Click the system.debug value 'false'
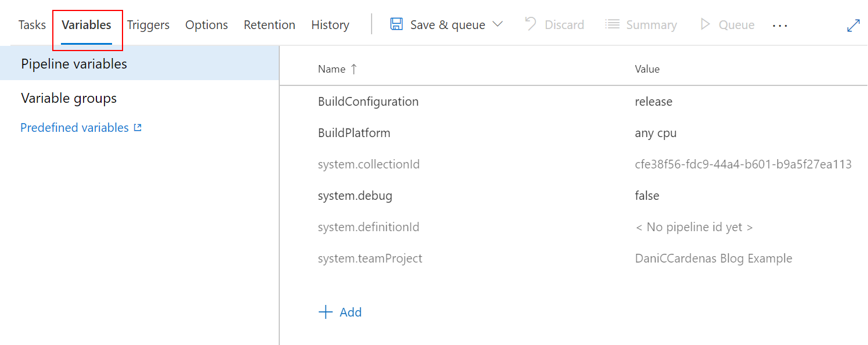This screenshot has height=345, width=868. [647, 196]
